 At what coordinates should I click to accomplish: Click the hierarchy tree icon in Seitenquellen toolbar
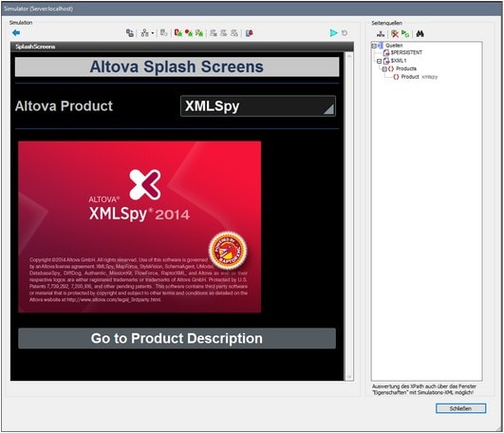pyautogui.click(x=381, y=34)
